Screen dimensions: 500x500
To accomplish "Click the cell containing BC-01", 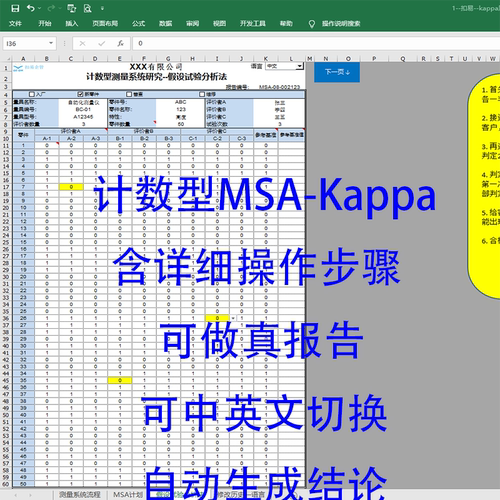I will 83,109.
